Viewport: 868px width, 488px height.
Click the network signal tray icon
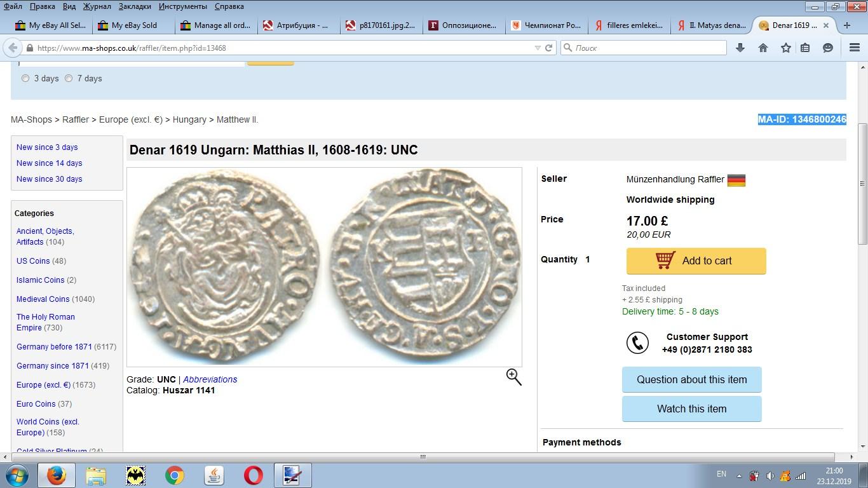(801, 475)
